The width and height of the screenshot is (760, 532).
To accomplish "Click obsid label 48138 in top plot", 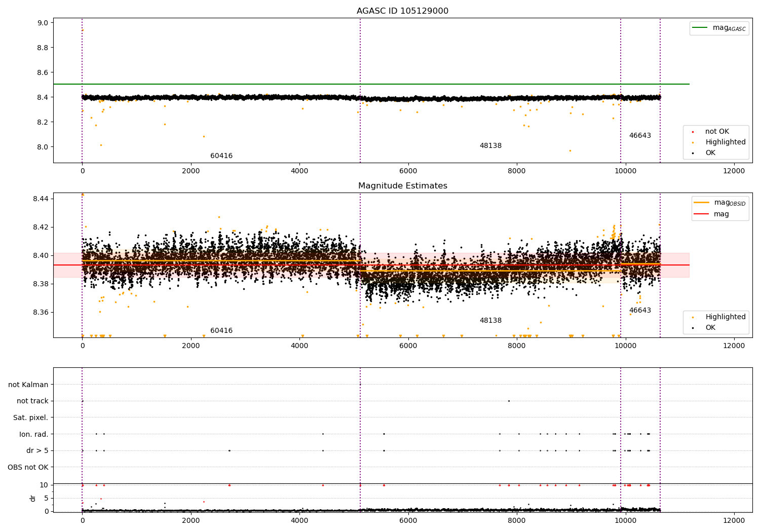I will click(490, 146).
